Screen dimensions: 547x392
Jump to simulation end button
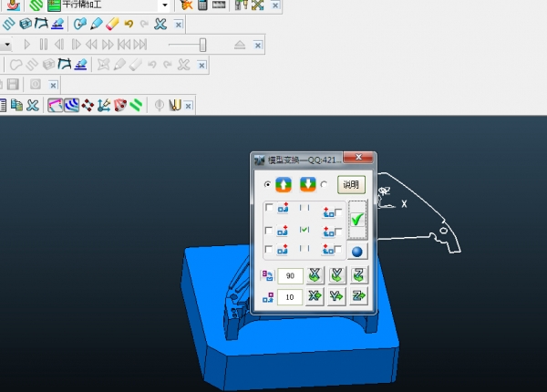click(x=140, y=45)
